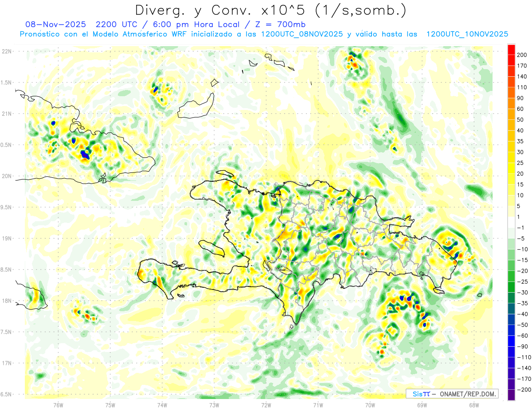Click the white colorbar swatch between 1 and -1

pyautogui.click(x=511, y=222)
